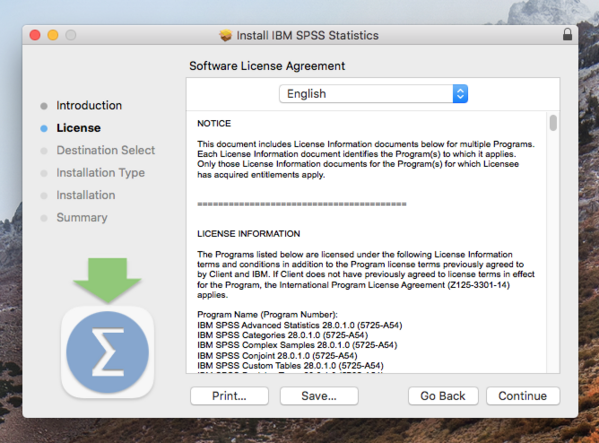
Task: Click the lock icon in title bar
Action: (567, 34)
